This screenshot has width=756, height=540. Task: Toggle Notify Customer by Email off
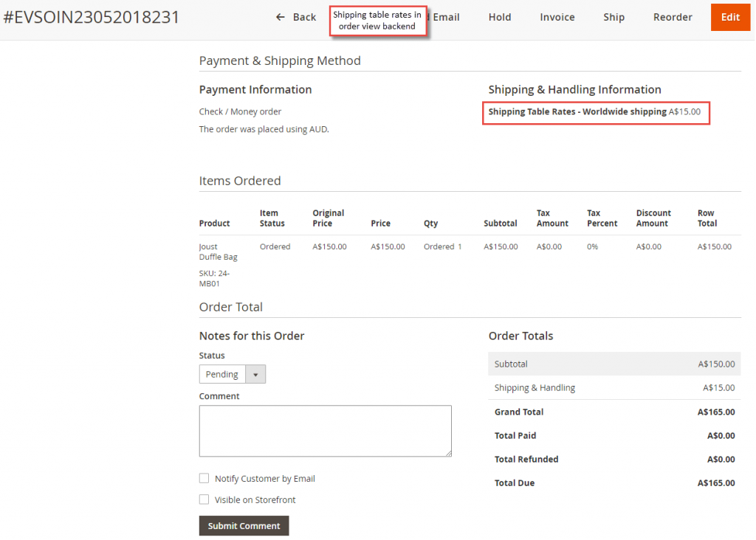(x=204, y=478)
